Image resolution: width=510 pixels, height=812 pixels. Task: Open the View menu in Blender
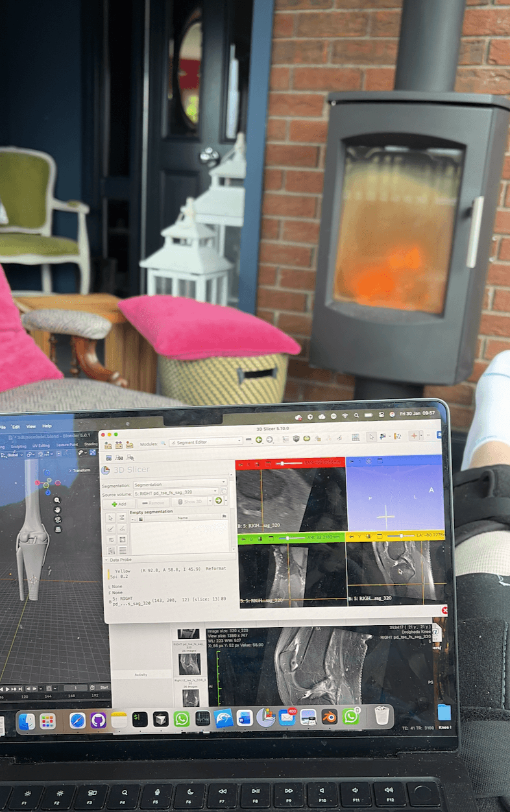[x=31, y=427]
